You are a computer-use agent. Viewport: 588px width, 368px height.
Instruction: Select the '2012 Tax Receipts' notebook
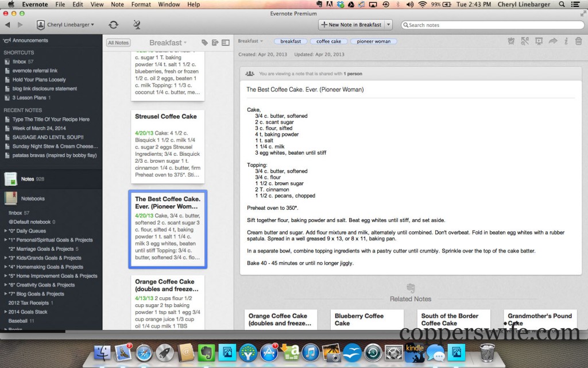29,303
